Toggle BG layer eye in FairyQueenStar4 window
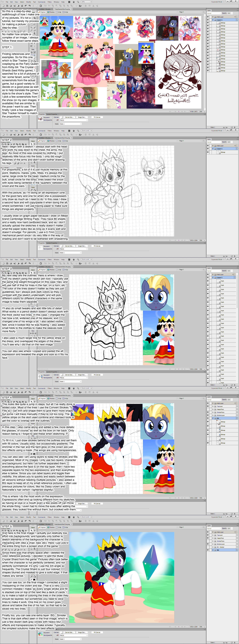Viewport: 239px width, 644px height. 208,418
